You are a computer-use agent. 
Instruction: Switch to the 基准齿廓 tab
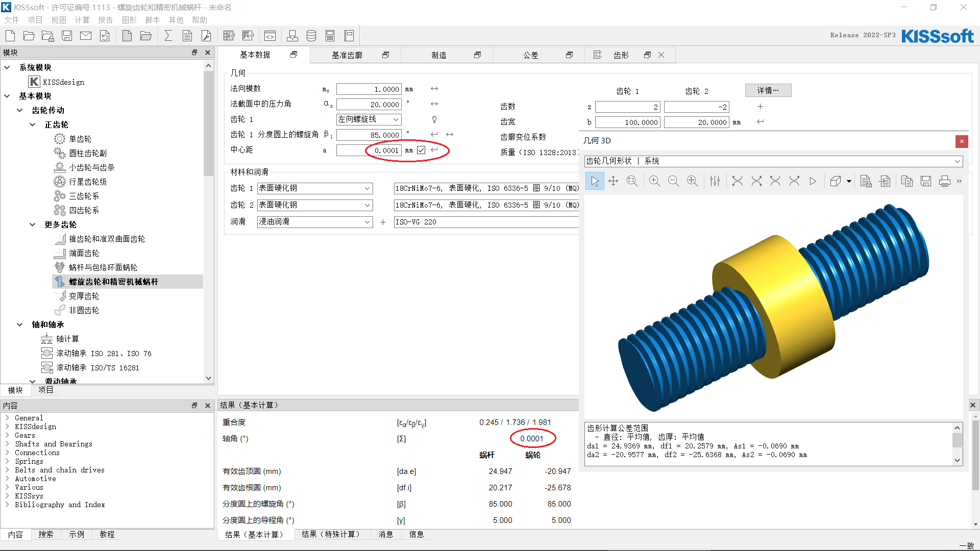coord(347,55)
